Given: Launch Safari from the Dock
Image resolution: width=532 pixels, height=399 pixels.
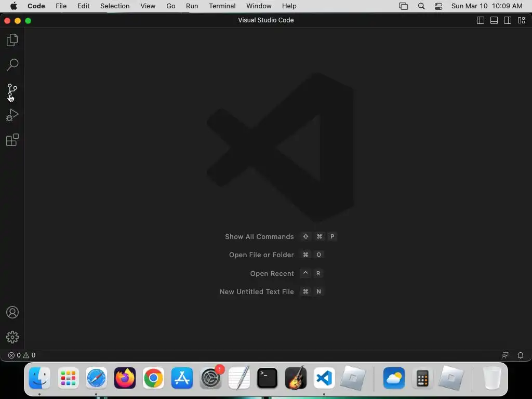Looking at the screenshot, I should pos(96,378).
